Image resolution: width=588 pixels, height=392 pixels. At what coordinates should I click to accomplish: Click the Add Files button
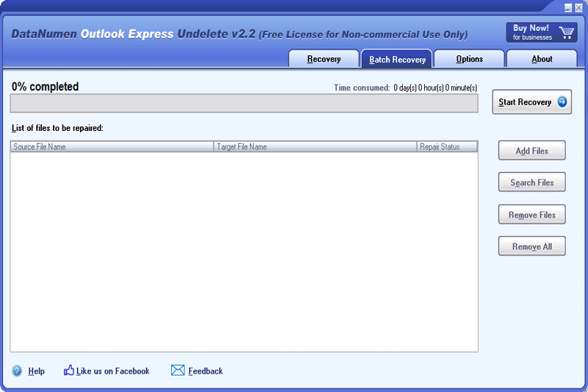[x=531, y=151]
